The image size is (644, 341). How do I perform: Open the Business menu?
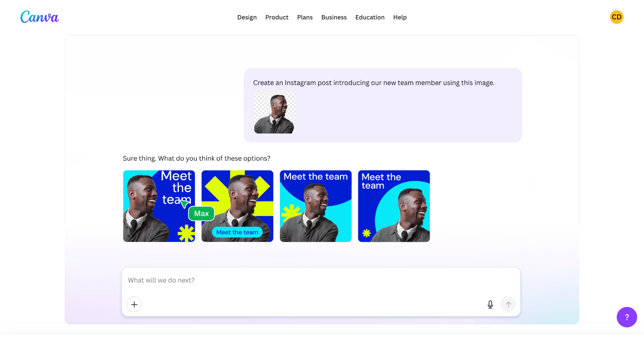coord(334,17)
